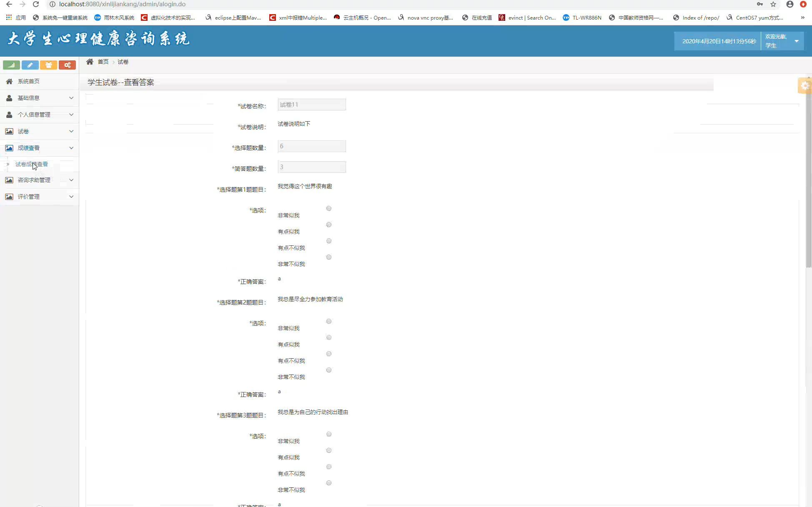Viewport: 812px width, 507px height.
Task: Select 有点似我 for question 1
Action: (329, 225)
